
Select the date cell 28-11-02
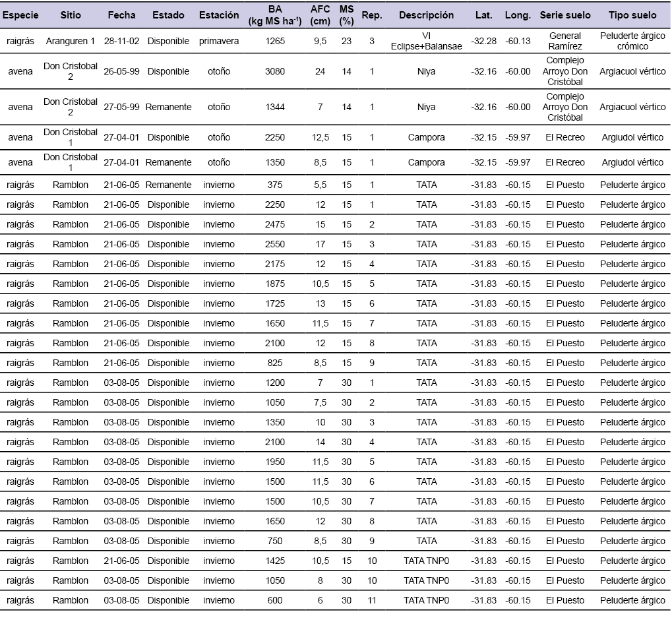(121, 41)
